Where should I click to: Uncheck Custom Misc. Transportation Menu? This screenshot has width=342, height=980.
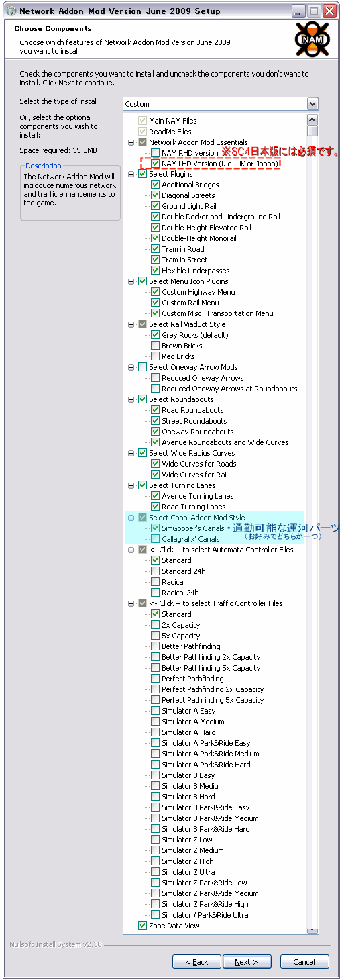(156, 313)
